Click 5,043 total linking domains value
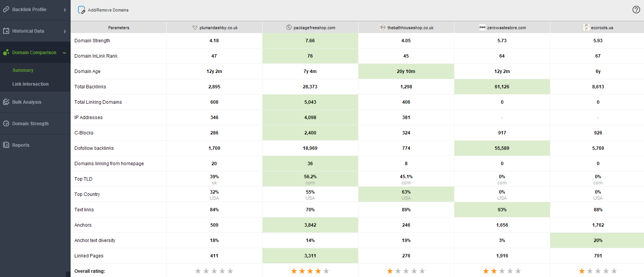The image size is (644, 277). coord(310,102)
